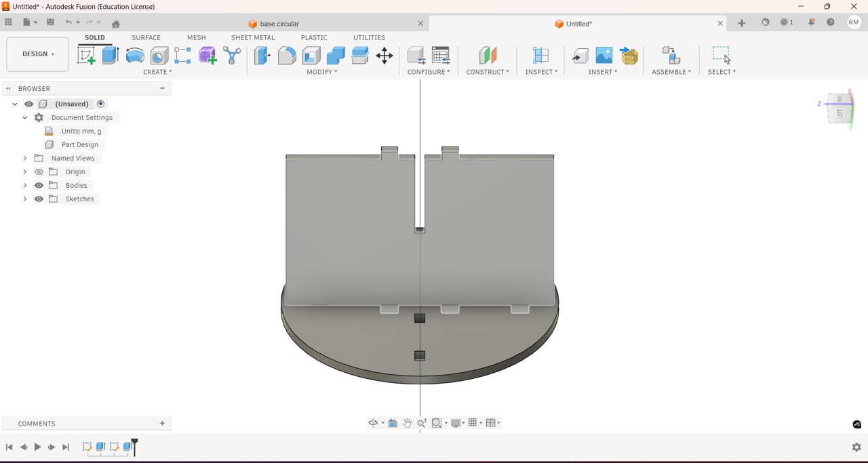The width and height of the screenshot is (868, 463).
Task: Select the Automated Modeling tool
Action: (x=232, y=56)
